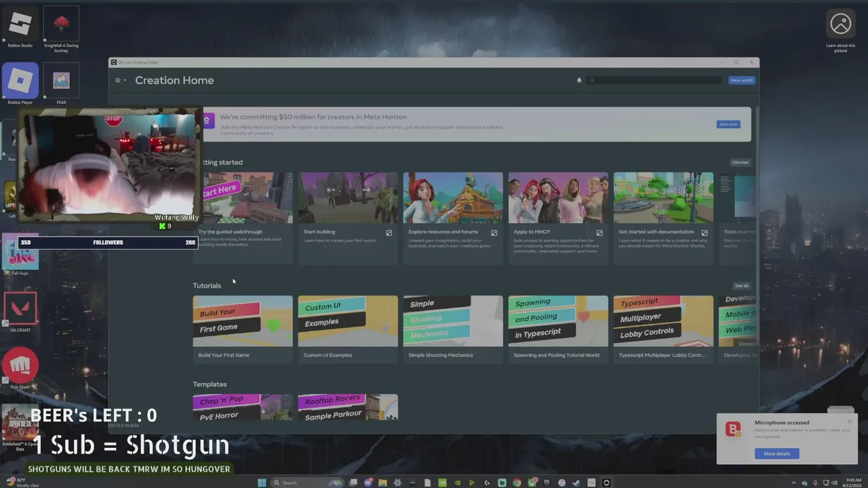The width and height of the screenshot is (868, 488).
Task: Open the Roblox Player desktop icon
Action: click(x=20, y=83)
